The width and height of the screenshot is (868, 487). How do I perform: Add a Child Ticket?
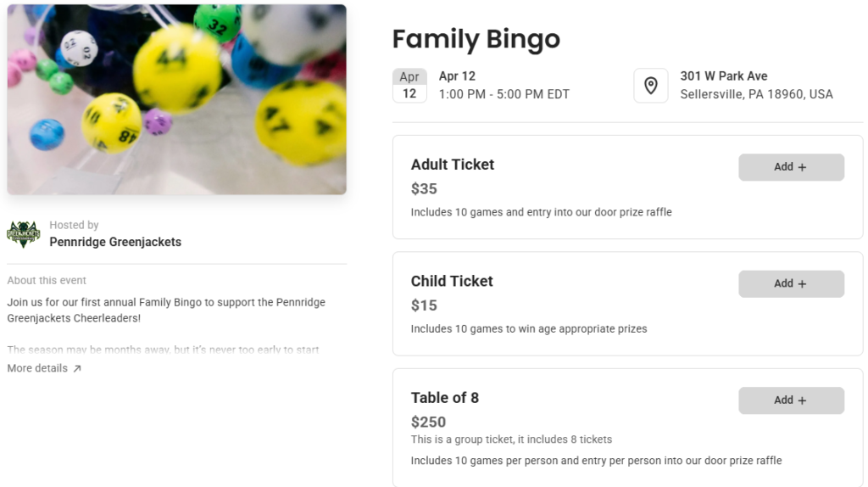pos(791,283)
